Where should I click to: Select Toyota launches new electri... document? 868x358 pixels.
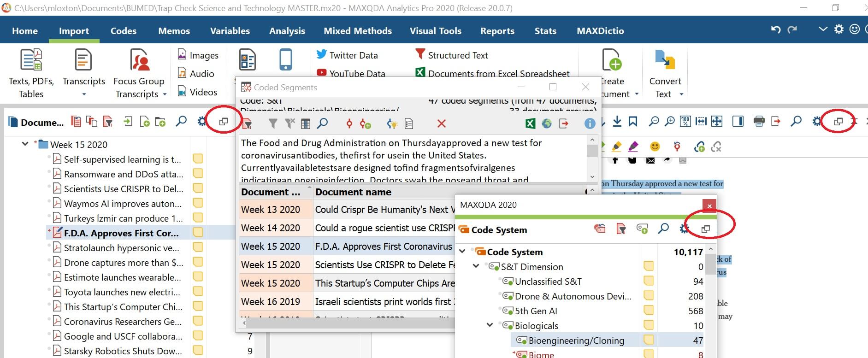tap(122, 292)
